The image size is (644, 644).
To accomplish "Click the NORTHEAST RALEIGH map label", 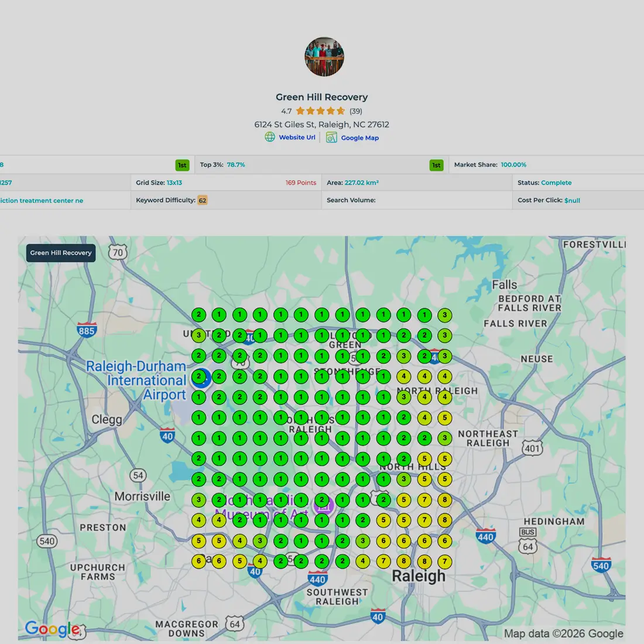I will pos(488,439).
